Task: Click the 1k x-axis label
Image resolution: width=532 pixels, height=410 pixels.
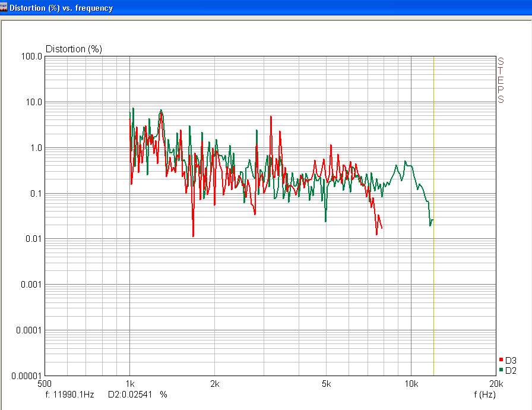Action: click(130, 384)
